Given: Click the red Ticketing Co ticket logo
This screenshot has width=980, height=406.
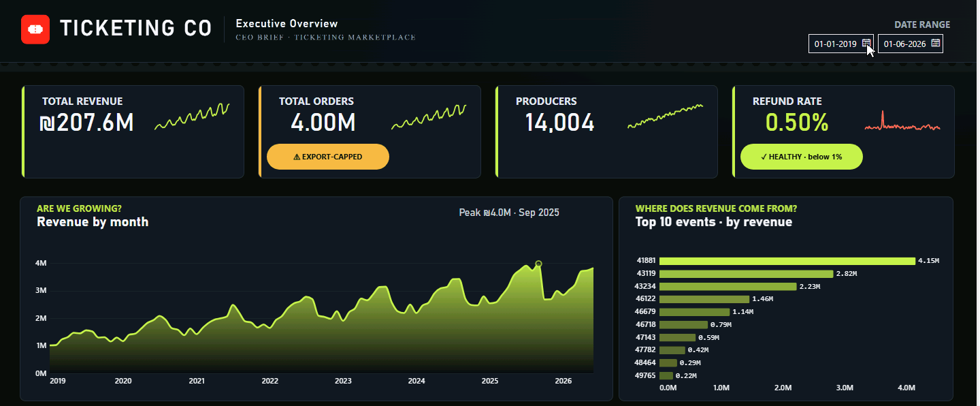Looking at the screenshot, I should point(35,29).
